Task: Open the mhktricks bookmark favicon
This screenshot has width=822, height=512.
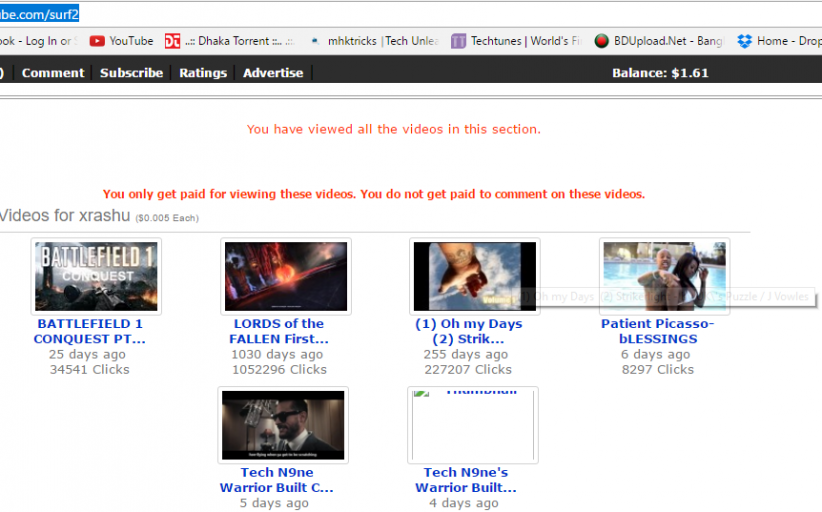Action: [x=315, y=41]
